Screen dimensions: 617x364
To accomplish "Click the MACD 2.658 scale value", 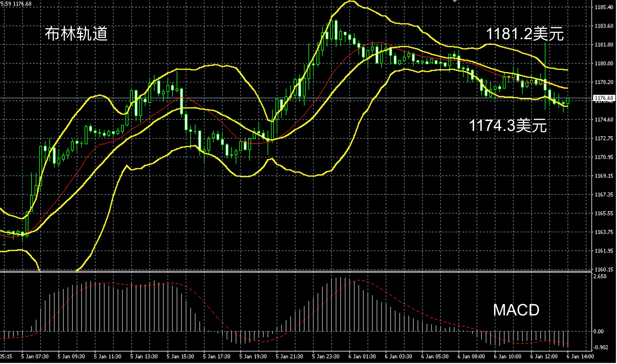I will (600, 277).
